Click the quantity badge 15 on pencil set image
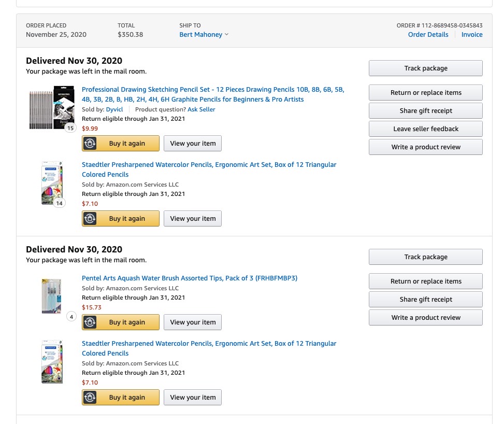 click(x=70, y=128)
